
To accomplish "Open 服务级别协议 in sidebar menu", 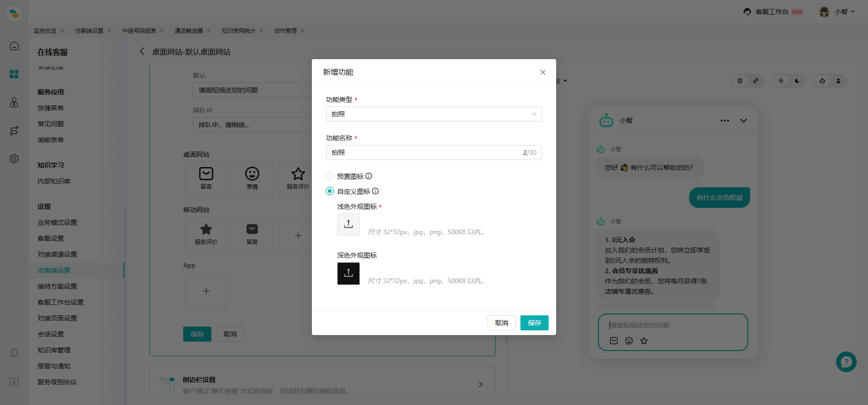I will (x=57, y=382).
